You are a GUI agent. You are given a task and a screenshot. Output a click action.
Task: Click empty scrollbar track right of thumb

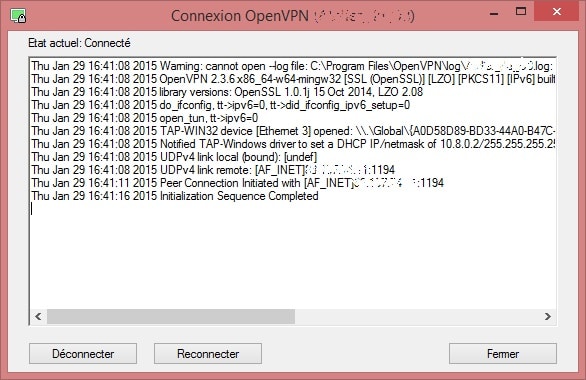tap(417, 316)
